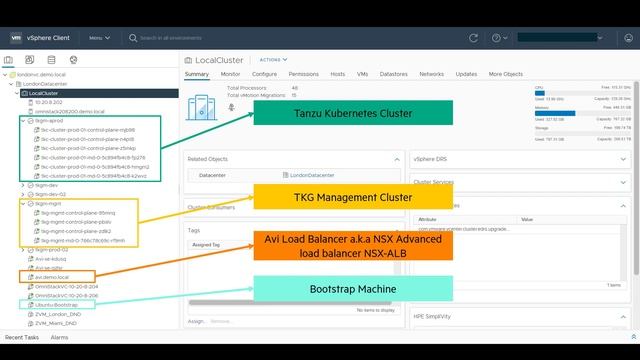Screen dimensions: 640x360
Task: Open the Updates tab
Action: coord(466,74)
